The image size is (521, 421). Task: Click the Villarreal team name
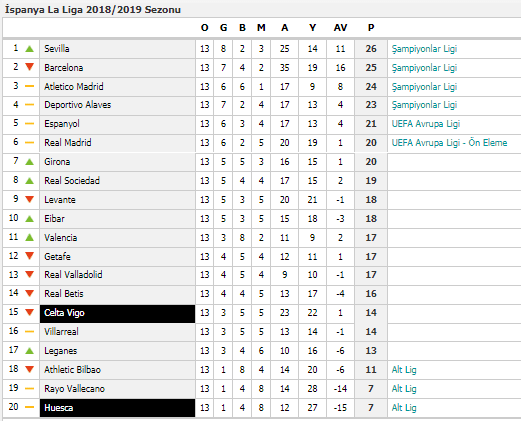(x=61, y=332)
